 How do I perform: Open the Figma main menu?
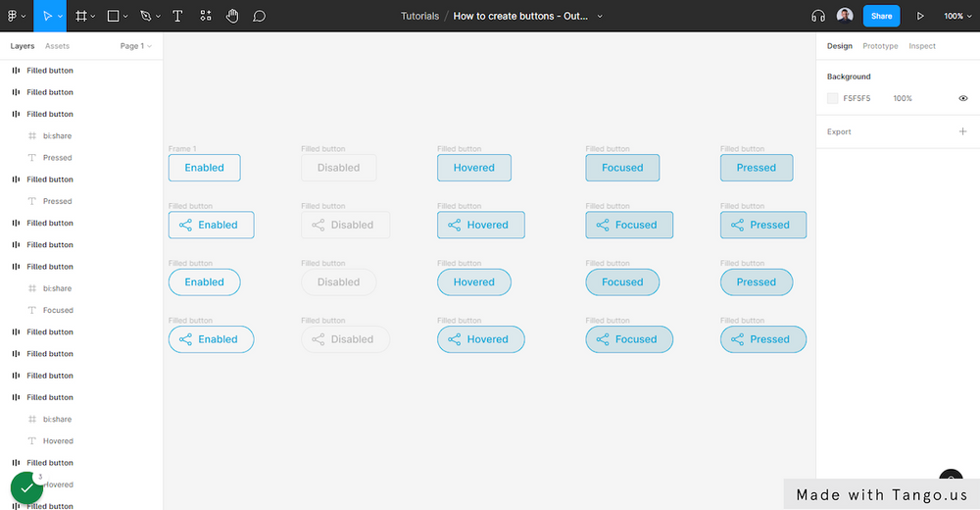pyautogui.click(x=16, y=16)
